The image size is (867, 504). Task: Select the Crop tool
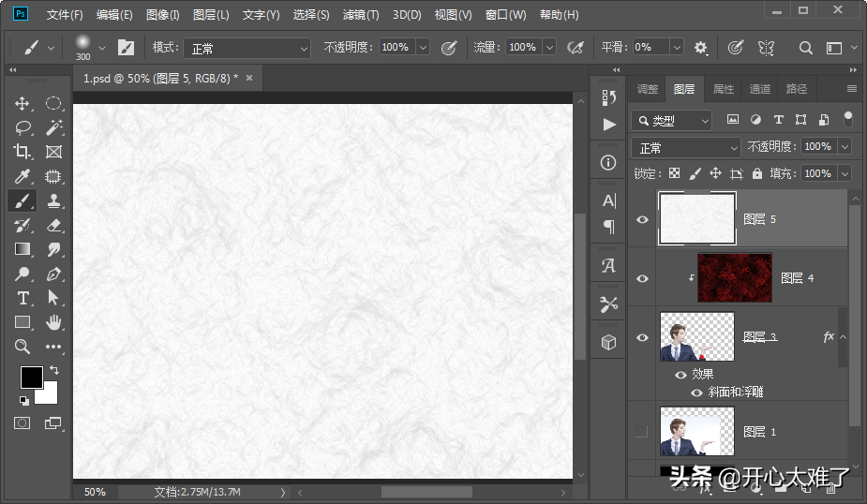[x=22, y=152]
